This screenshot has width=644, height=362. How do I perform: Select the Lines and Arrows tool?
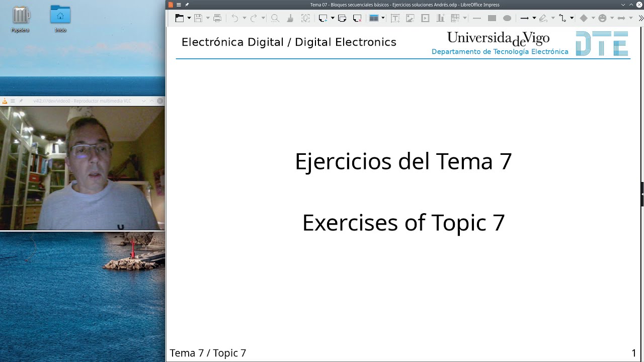click(x=525, y=18)
